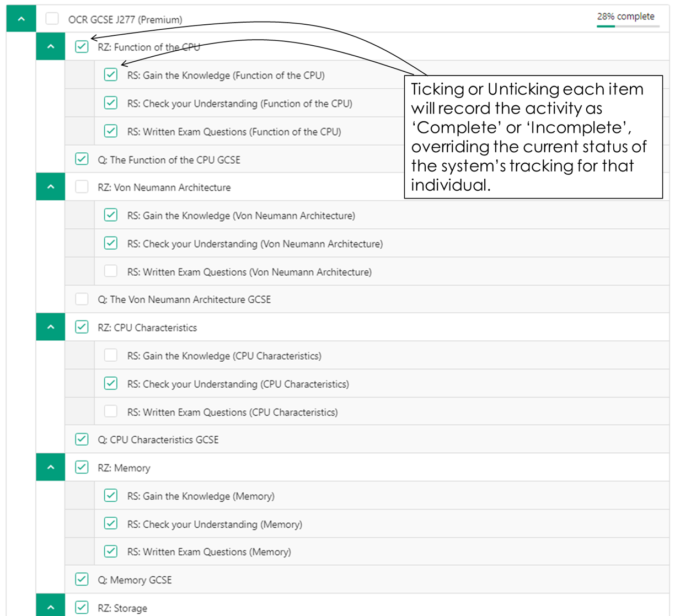Viewport: 675px width, 616px height.
Task: Tick RS: Written Exam Questions (CPU Characteristics)
Action: pos(111,411)
